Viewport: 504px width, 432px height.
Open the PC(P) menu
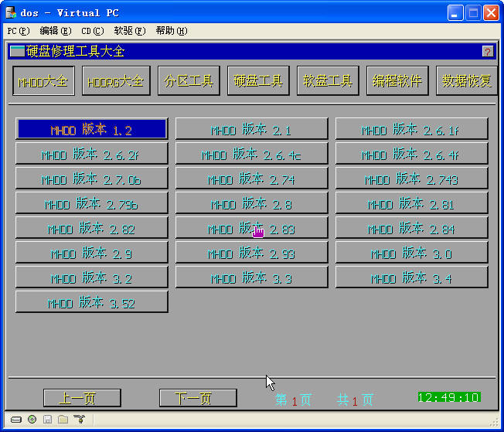19,31
